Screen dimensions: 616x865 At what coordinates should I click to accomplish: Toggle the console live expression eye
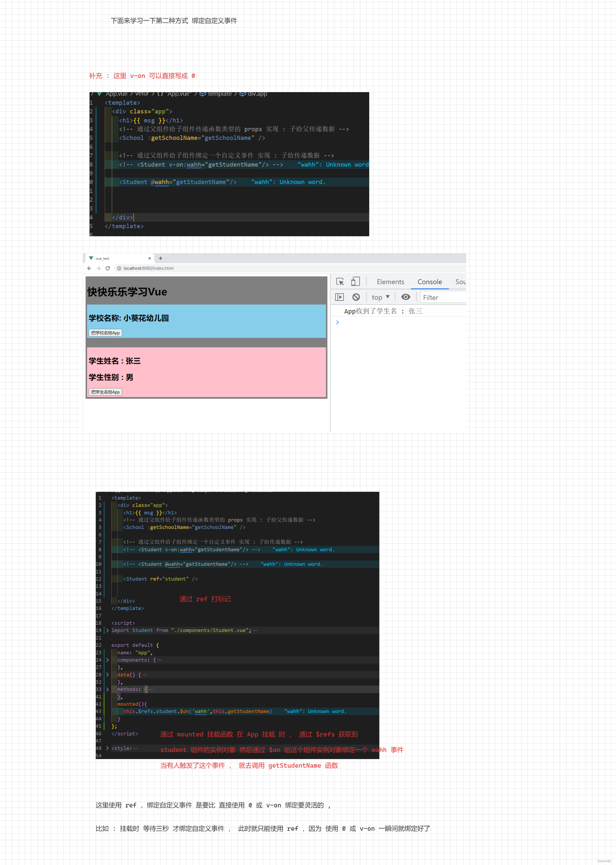click(x=406, y=297)
